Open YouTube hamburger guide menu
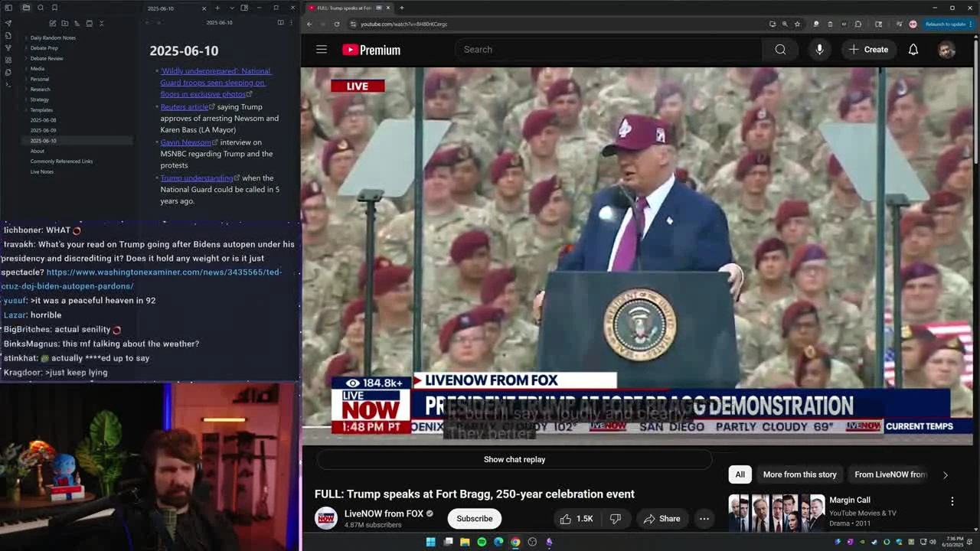This screenshot has width=980, height=551. coord(322,50)
